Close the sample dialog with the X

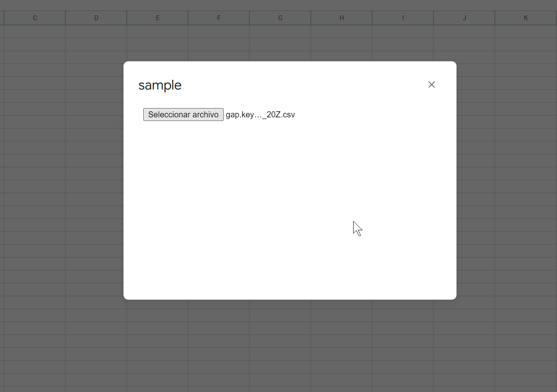[431, 85]
